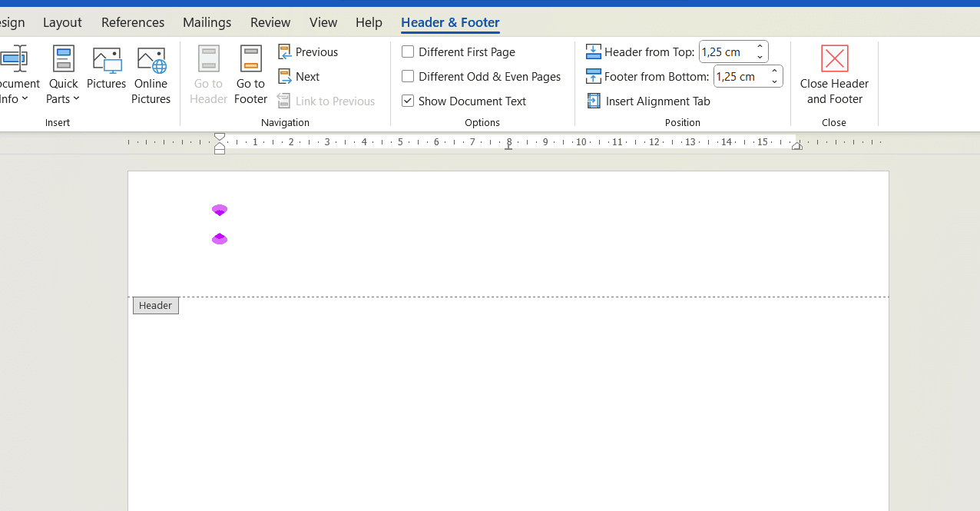Insert Pictures into the header
980x511 pixels.
pyautogui.click(x=106, y=69)
